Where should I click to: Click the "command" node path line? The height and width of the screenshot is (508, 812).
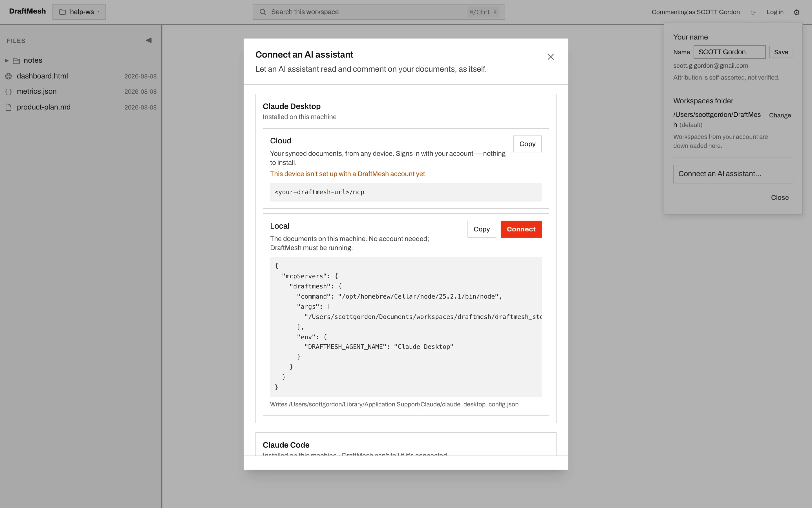pos(399,296)
